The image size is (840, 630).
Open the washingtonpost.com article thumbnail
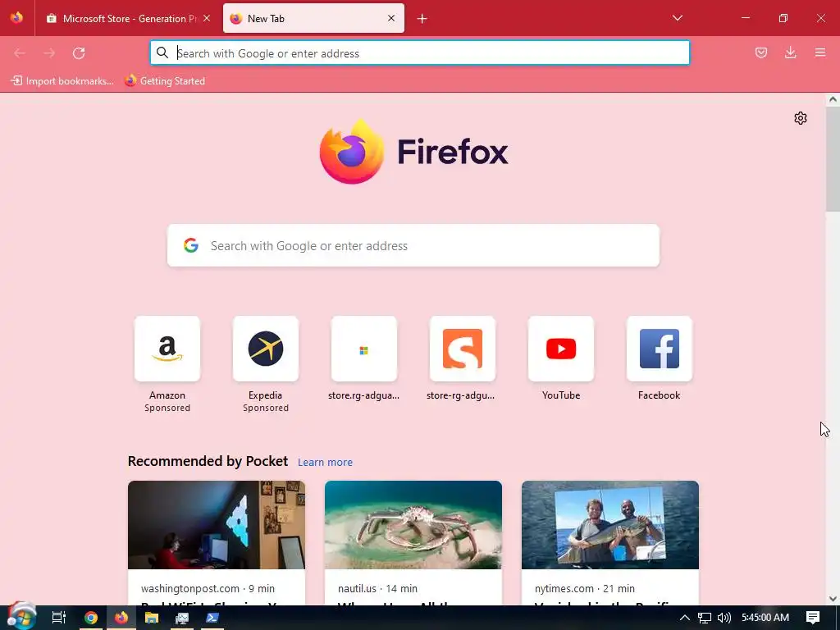pos(217,525)
